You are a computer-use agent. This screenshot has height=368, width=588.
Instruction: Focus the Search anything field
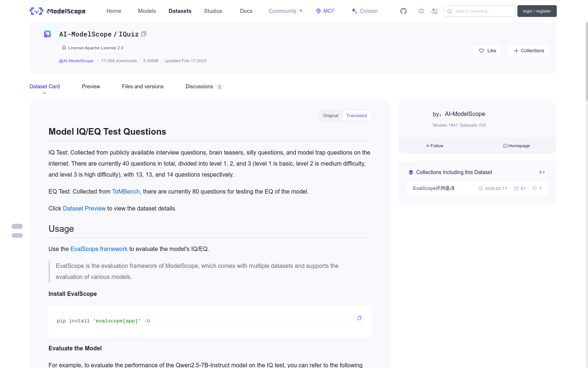click(479, 11)
